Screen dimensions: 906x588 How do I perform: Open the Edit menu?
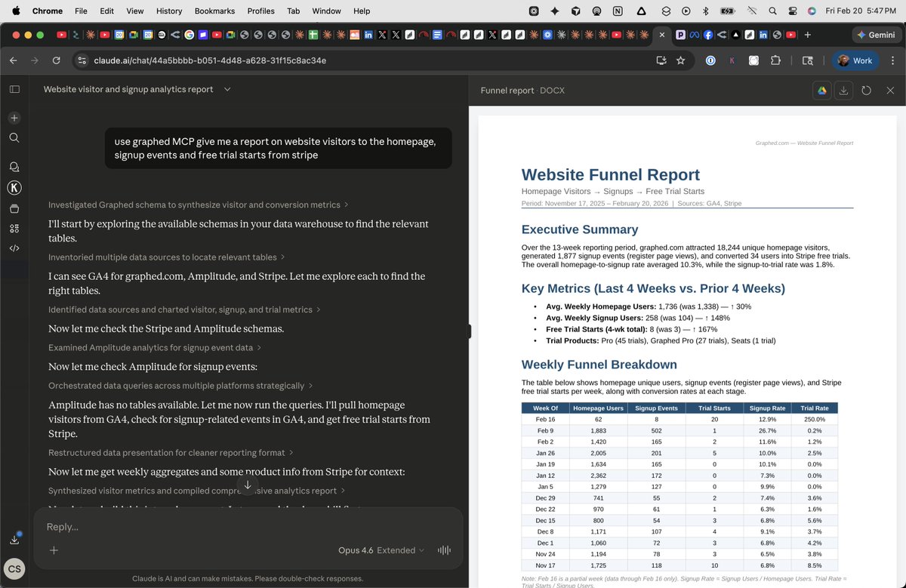tap(107, 11)
